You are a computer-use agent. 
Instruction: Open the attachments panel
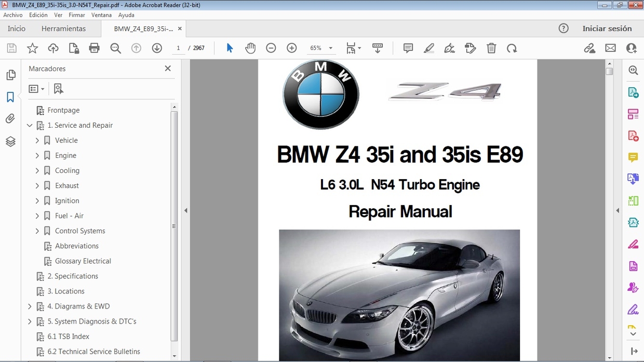point(10,118)
